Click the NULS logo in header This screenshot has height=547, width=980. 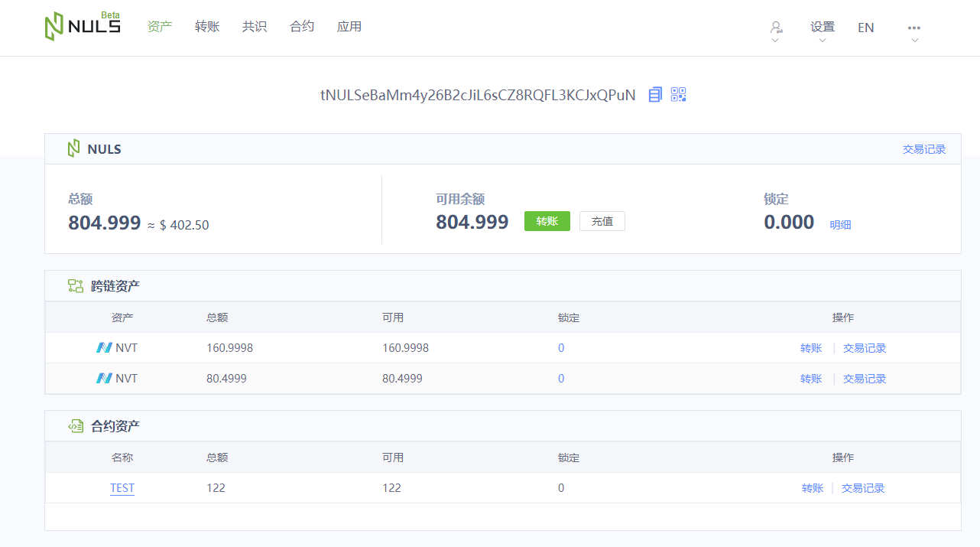click(x=82, y=27)
